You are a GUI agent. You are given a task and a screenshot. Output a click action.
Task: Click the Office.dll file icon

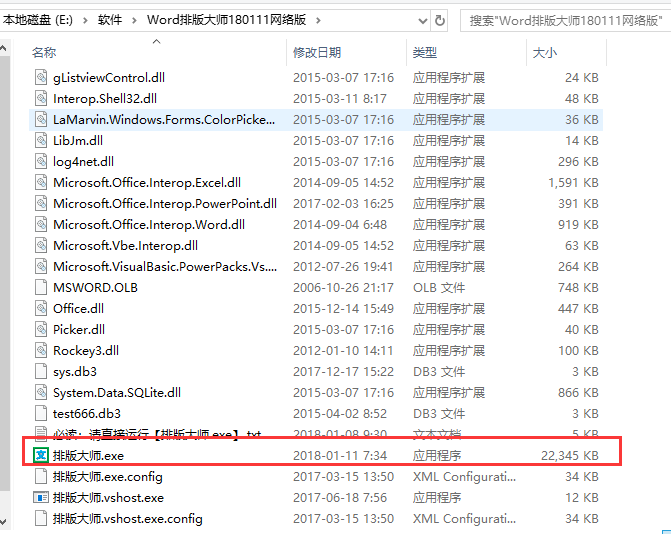pyautogui.click(x=41, y=308)
